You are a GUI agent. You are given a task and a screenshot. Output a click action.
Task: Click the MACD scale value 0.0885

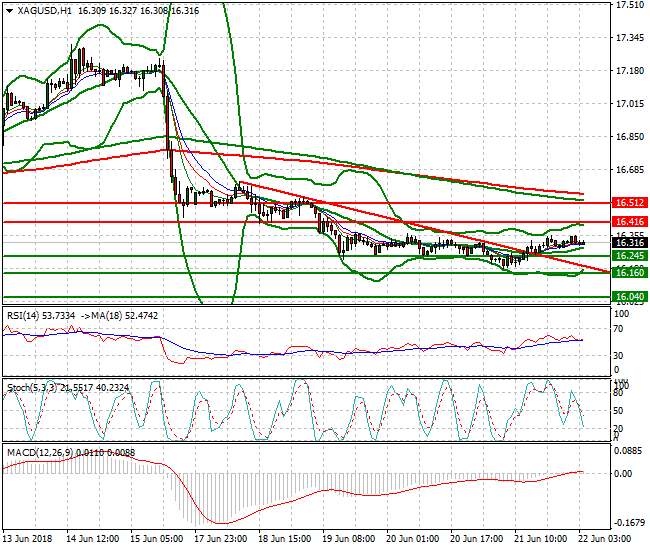click(x=628, y=451)
